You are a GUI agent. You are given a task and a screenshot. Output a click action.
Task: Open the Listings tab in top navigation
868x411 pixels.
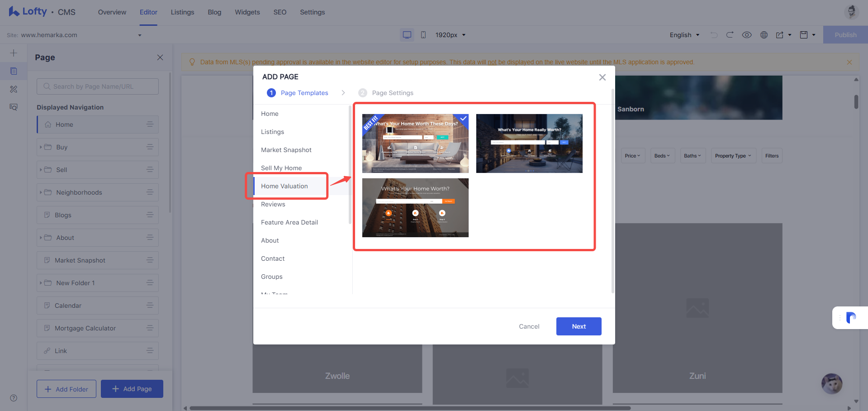coord(182,12)
